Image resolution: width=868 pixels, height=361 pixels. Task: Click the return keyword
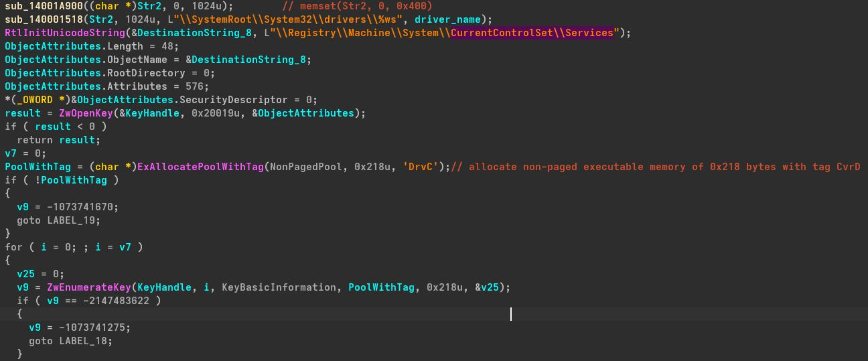pyautogui.click(x=35, y=140)
